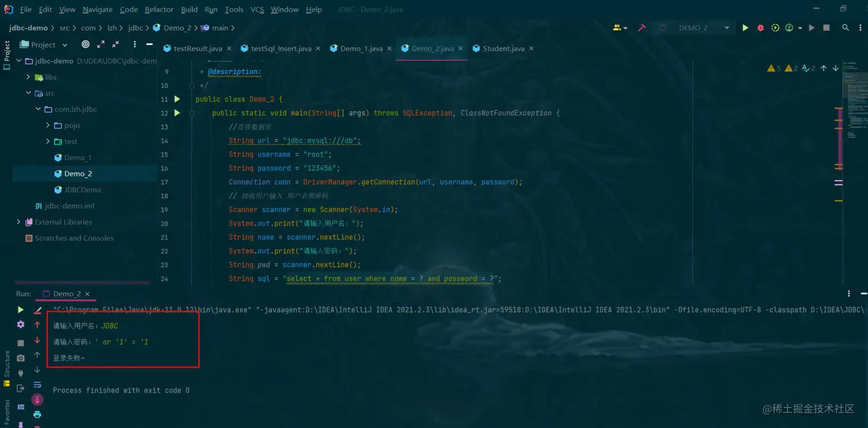The height and width of the screenshot is (428, 868).
Task: Click the Code With Me people icon
Action: (x=618, y=28)
